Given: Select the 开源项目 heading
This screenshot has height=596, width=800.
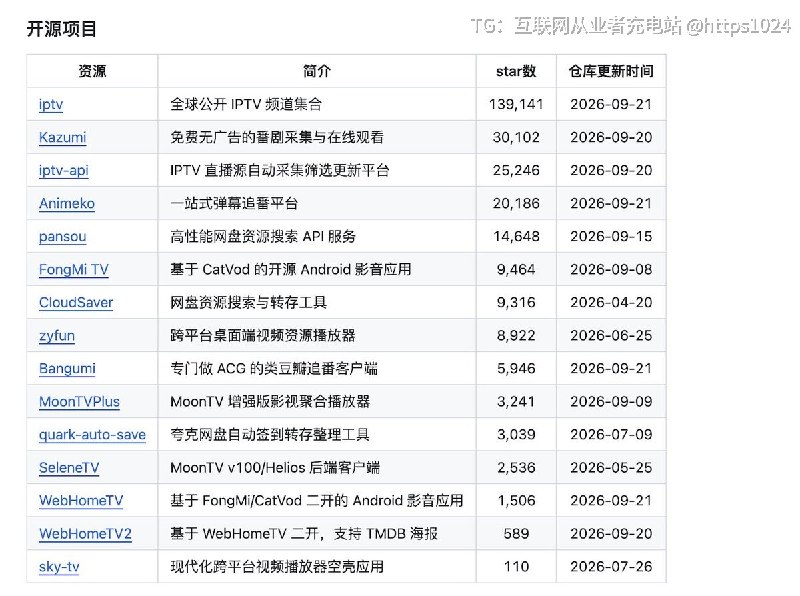Looking at the screenshot, I should [x=62, y=29].
